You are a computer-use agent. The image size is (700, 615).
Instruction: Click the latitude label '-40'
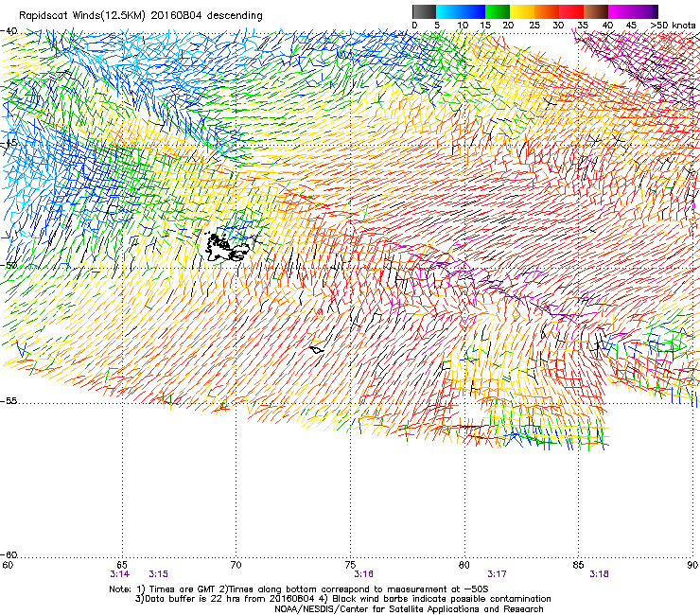point(9,31)
